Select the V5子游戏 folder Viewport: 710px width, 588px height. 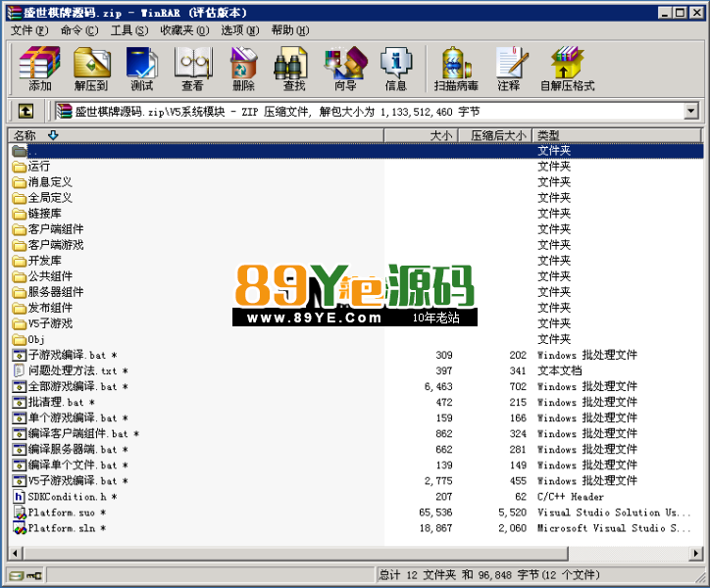(42, 323)
